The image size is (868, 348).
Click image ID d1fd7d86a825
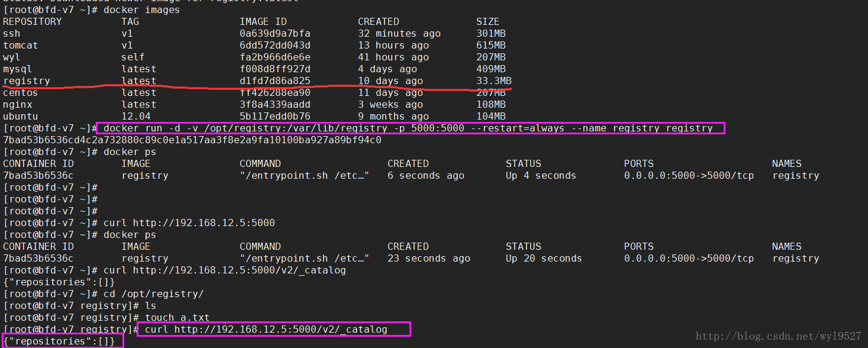coord(275,80)
